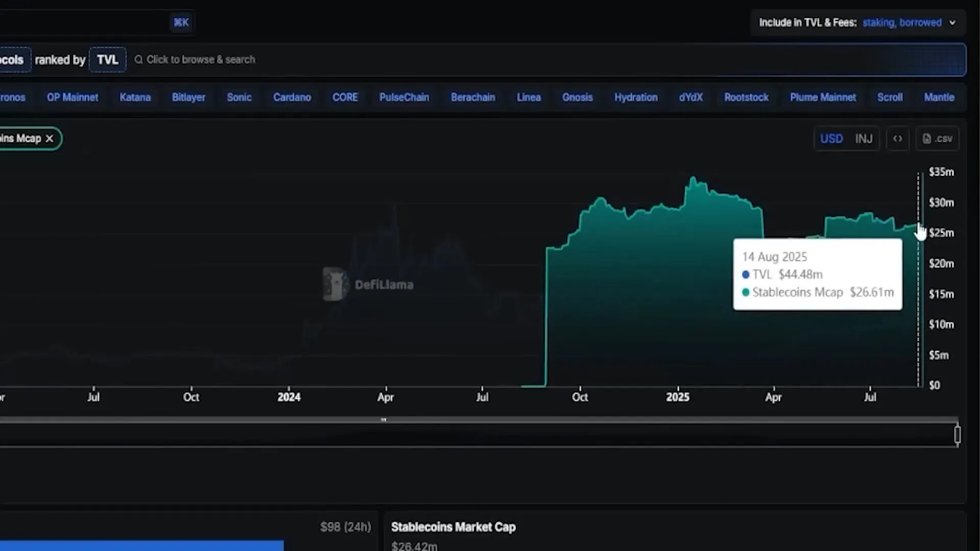Open the staking, borrowed options link
The image size is (980, 551).
(x=902, y=22)
